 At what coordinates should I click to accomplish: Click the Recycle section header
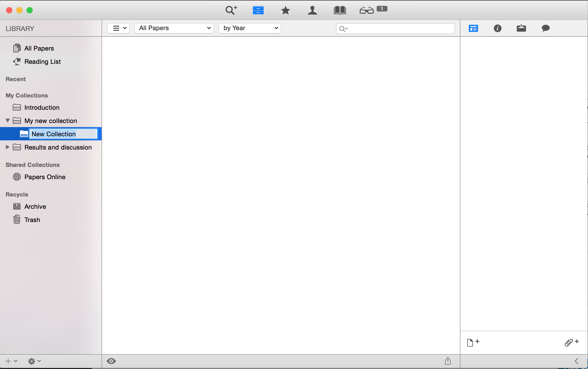point(17,194)
